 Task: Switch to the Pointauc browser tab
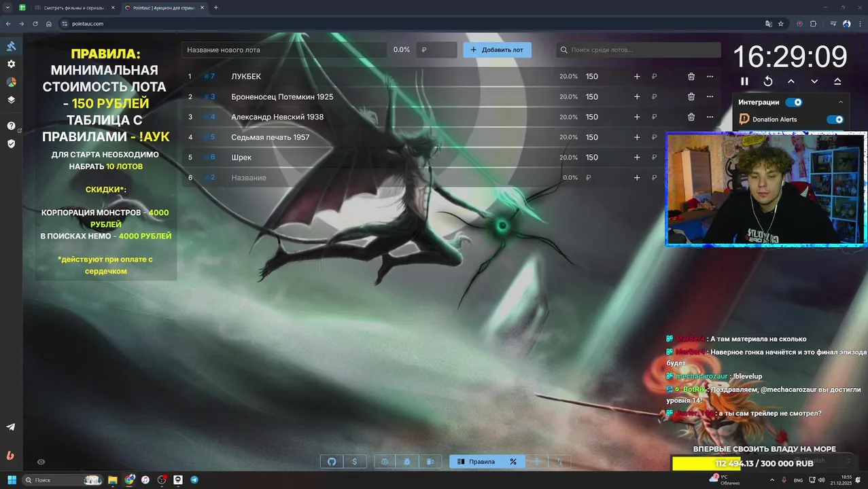[x=163, y=7]
